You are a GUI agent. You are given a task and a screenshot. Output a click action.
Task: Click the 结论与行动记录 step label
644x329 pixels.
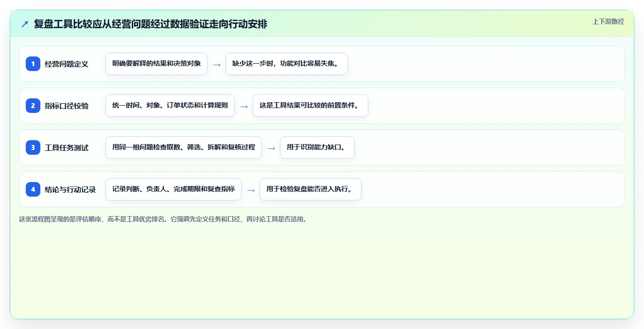click(70, 189)
